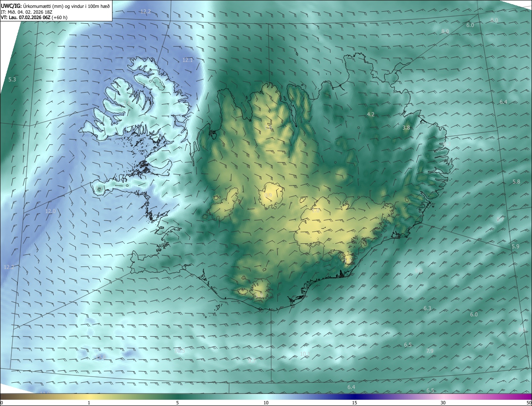Screen dimensions: 532x406
Task: Click the map value label "7.9"
Action: click(x=430, y=351)
